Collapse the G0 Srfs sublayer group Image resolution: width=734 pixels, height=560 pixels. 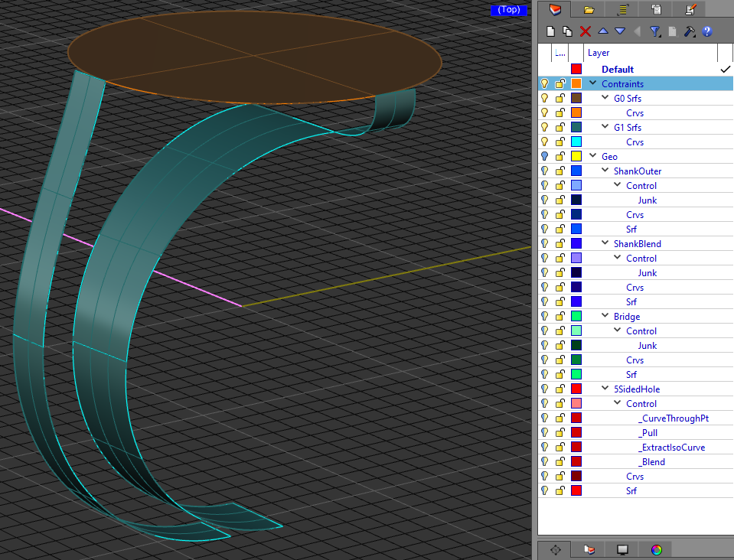pyautogui.click(x=605, y=98)
